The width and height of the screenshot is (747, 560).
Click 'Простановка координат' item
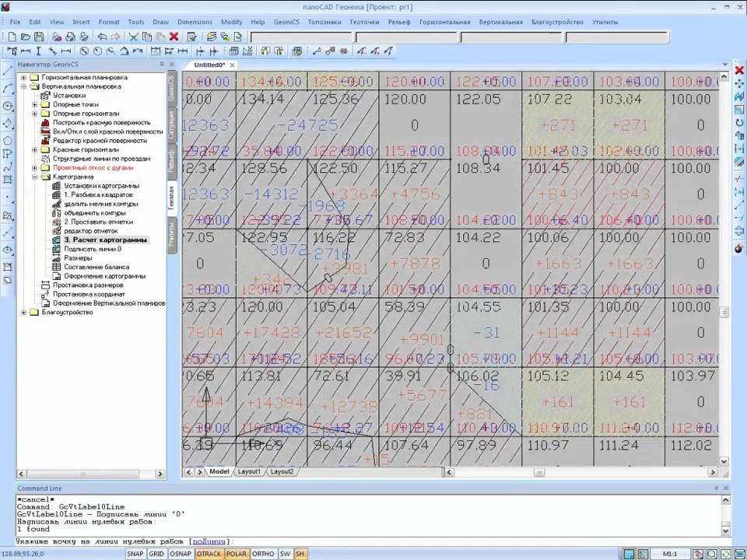[x=89, y=294]
